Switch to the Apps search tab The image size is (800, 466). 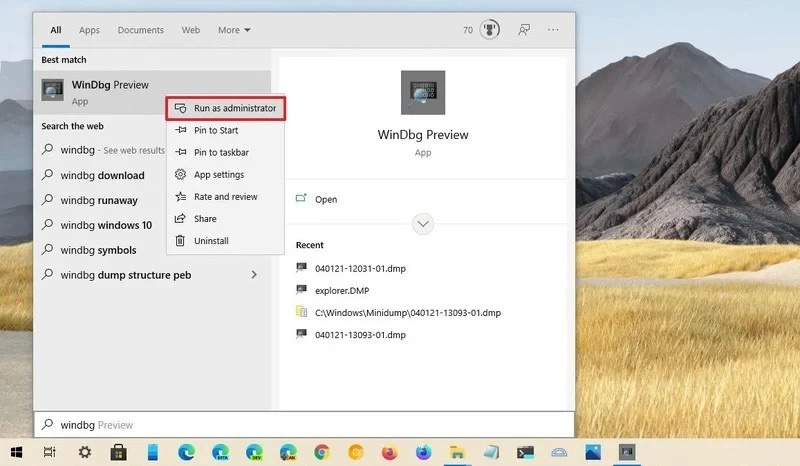(x=89, y=30)
